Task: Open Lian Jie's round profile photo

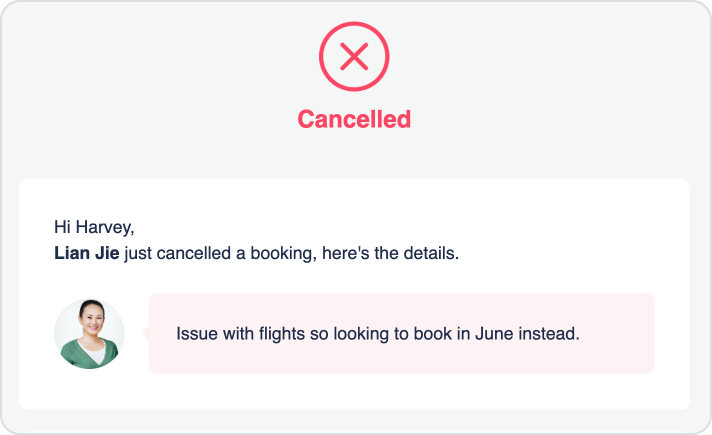Action: point(89,334)
